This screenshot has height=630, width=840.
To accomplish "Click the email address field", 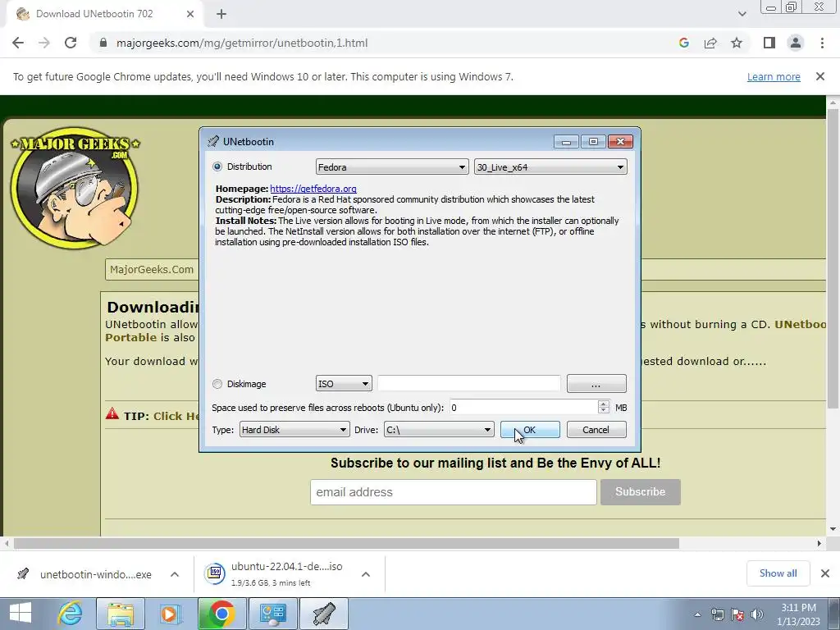I will 453,492.
